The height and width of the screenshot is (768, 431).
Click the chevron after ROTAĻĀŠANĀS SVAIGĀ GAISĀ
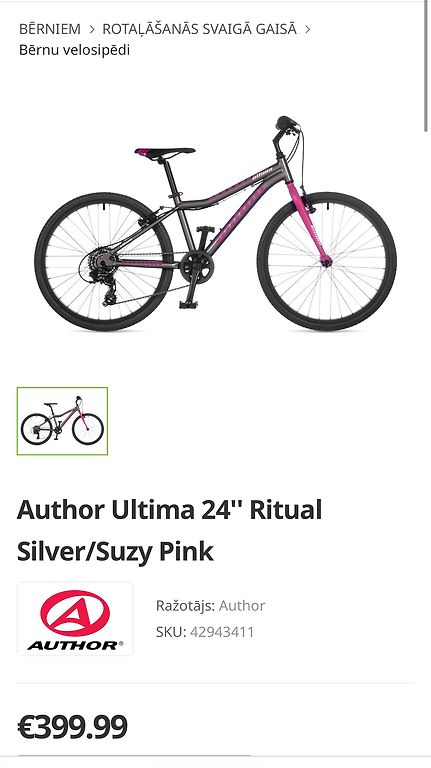(308, 29)
